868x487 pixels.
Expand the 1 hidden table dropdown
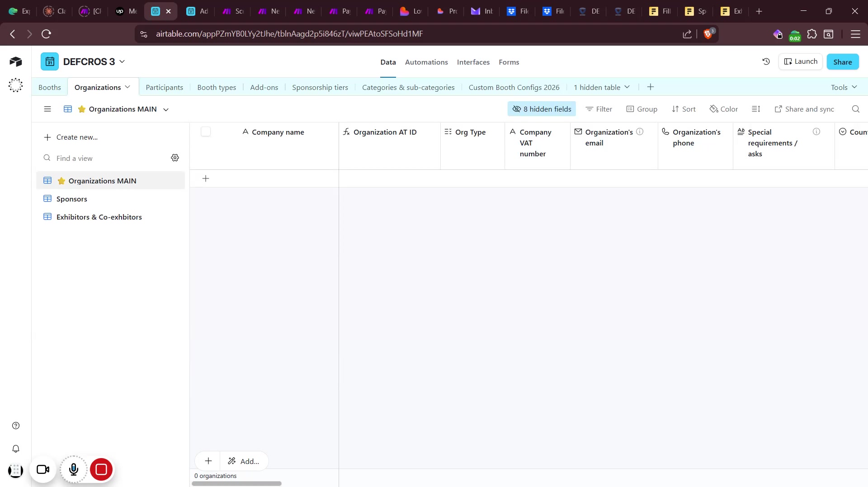(x=601, y=87)
